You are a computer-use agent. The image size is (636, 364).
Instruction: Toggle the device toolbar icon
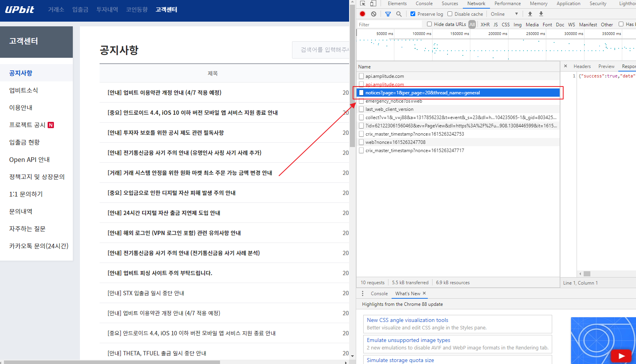(373, 4)
